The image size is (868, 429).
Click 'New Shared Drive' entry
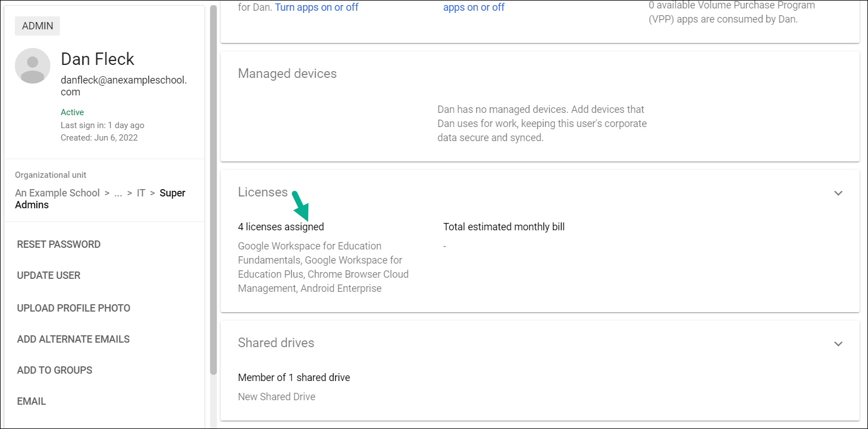click(277, 397)
